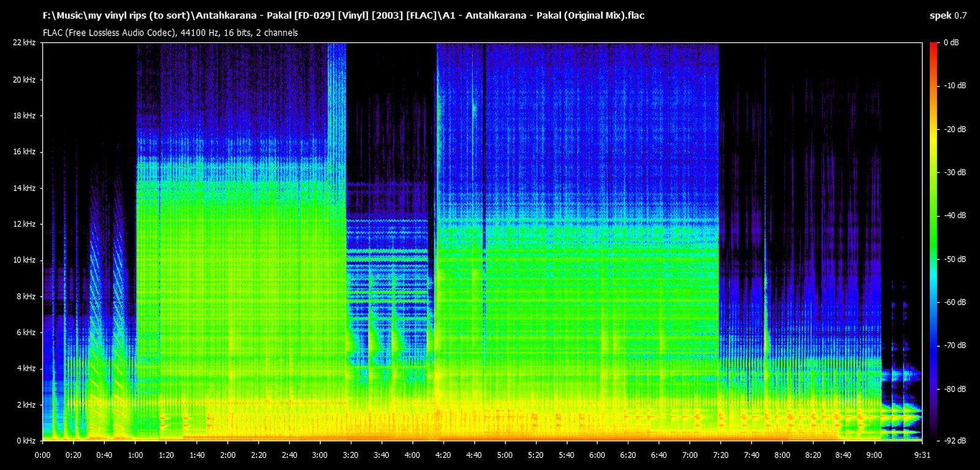Click the 2 kHz frequency axis label

pyautogui.click(x=25, y=405)
